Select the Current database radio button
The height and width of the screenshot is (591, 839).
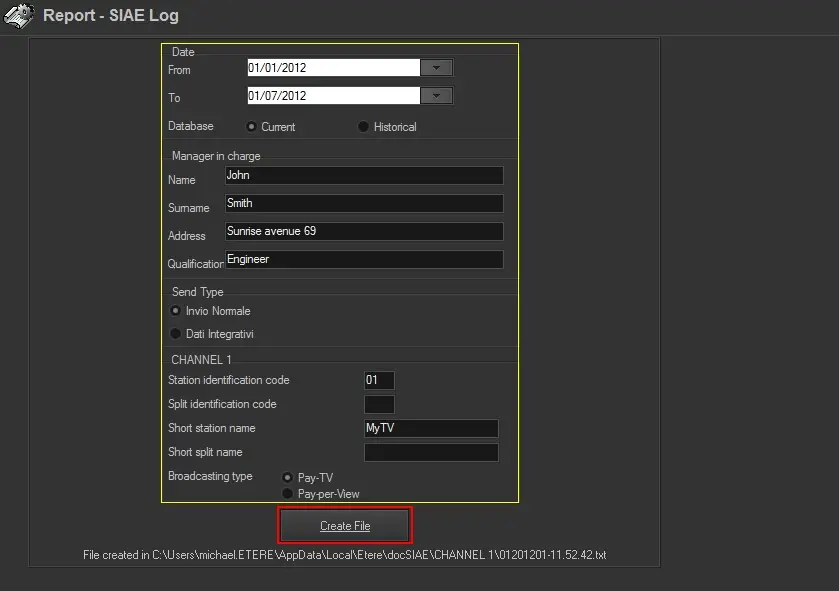[x=252, y=127]
